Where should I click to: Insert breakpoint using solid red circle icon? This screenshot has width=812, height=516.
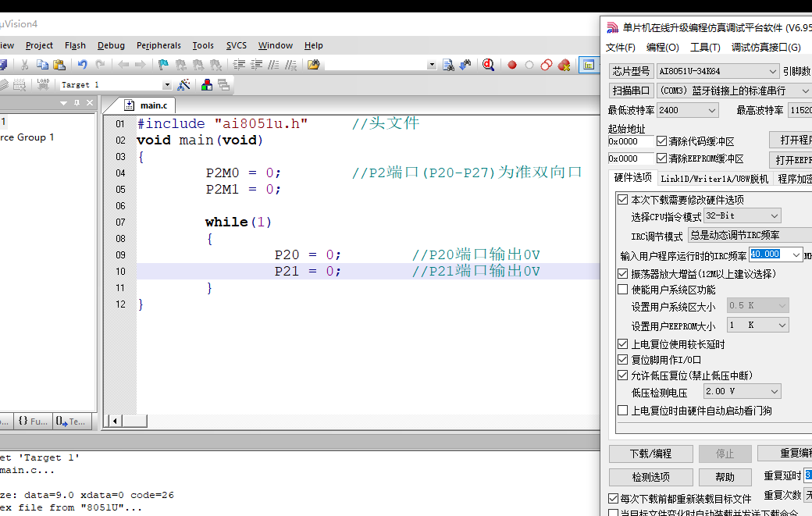click(x=512, y=65)
